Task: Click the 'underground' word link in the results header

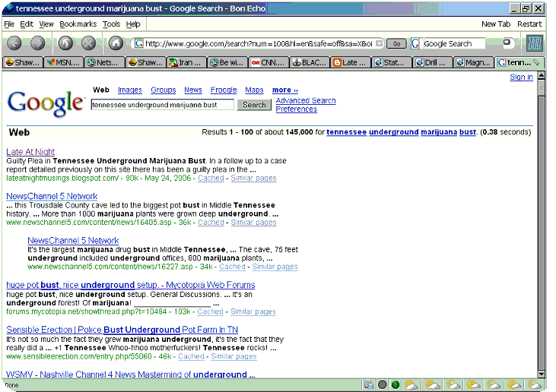Action: click(x=393, y=132)
